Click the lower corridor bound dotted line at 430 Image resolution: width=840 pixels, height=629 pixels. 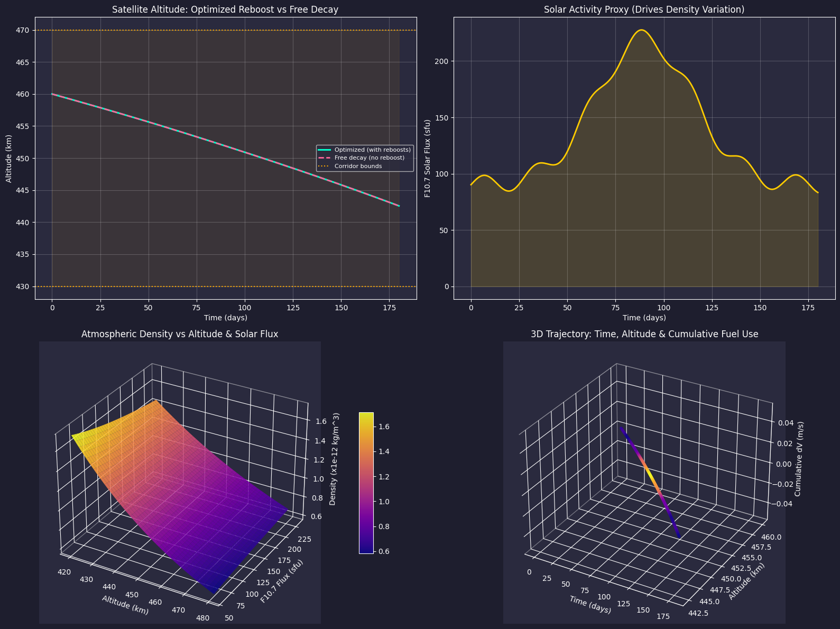click(x=226, y=286)
